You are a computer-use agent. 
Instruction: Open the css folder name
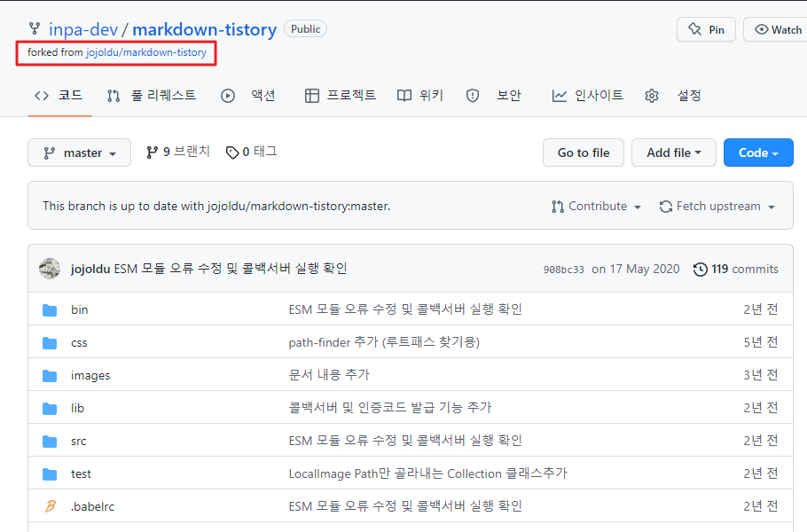point(79,342)
